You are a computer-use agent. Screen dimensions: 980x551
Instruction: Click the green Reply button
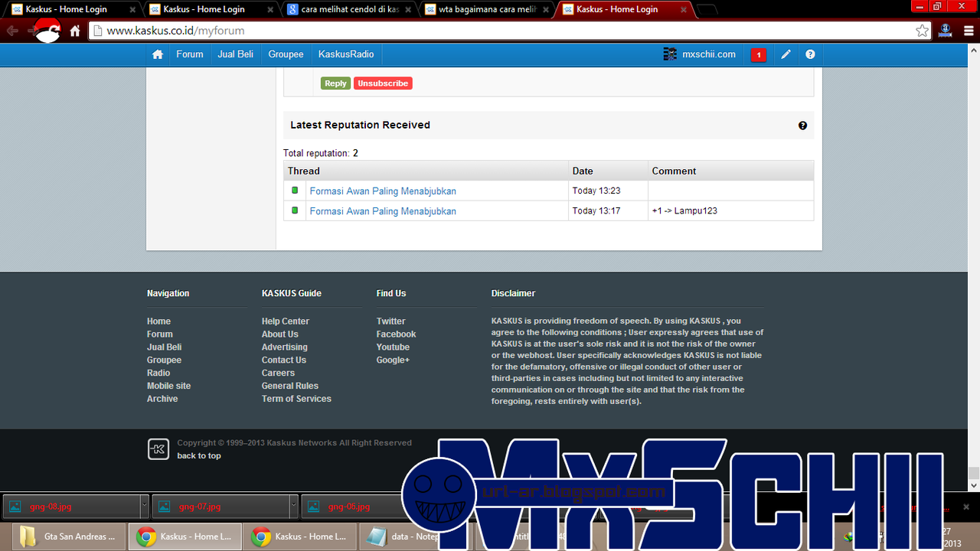point(335,83)
